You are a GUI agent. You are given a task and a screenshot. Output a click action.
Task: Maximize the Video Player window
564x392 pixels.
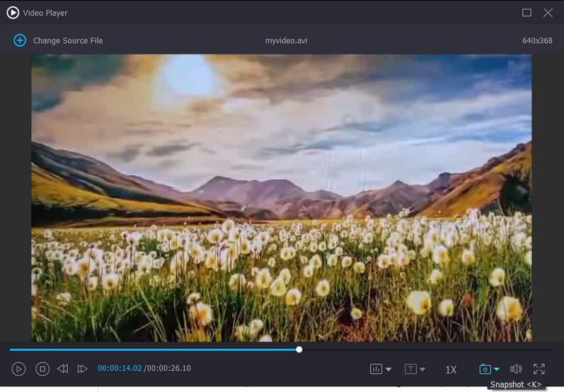526,13
